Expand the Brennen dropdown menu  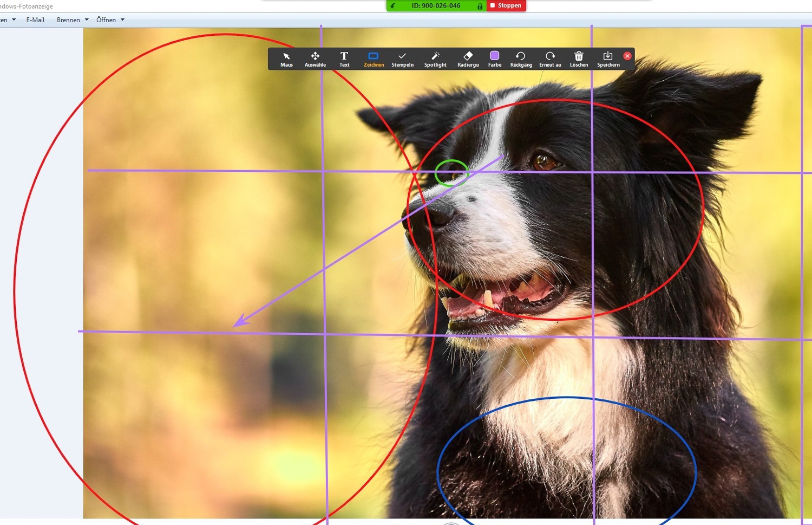72,20
